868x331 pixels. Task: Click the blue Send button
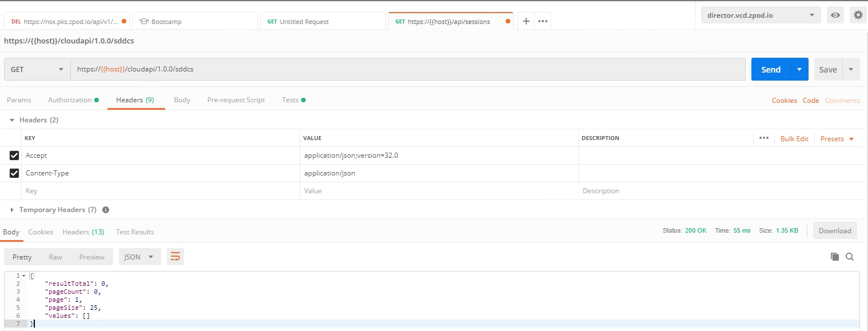tap(770, 70)
